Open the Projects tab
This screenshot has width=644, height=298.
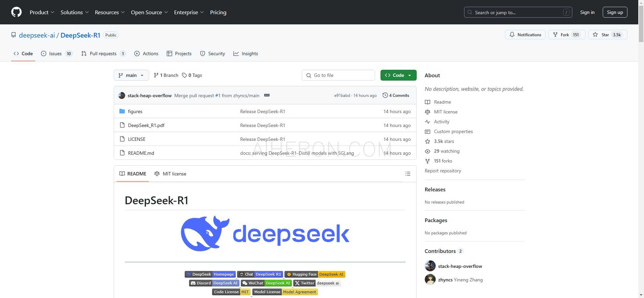[x=179, y=54]
